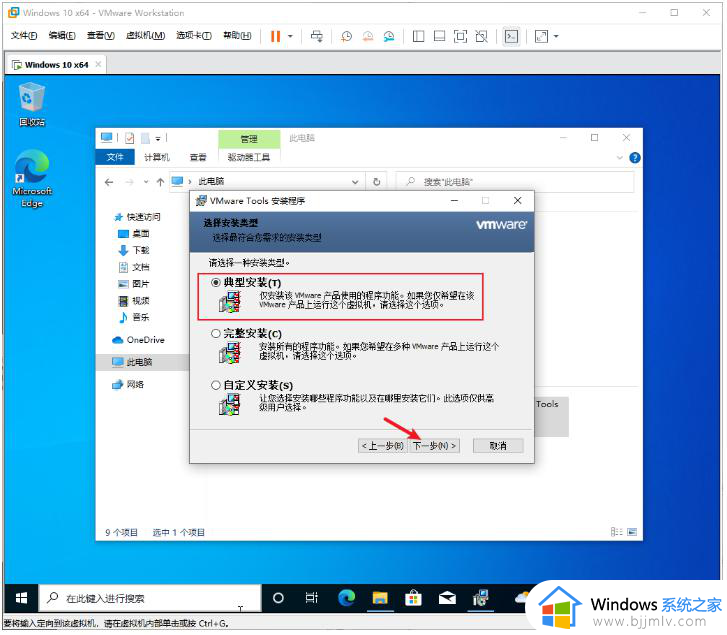Open the 虚拟机(M) menu
The width and height of the screenshot is (727, 635).
[x=145, y=36]
